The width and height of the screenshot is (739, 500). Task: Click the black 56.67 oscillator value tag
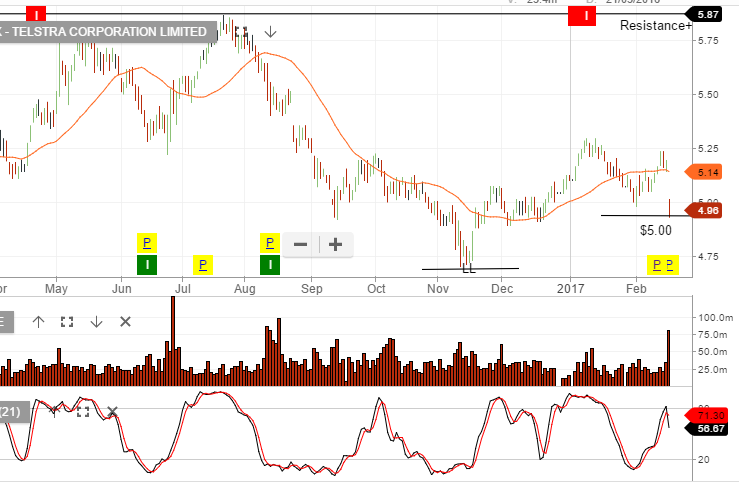click(x=705, y=429)
